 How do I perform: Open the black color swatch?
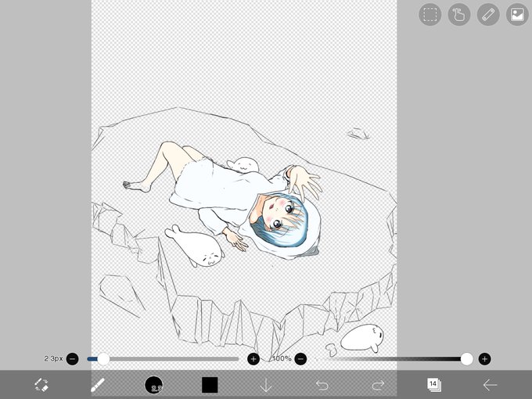click(x=210, y=385)
